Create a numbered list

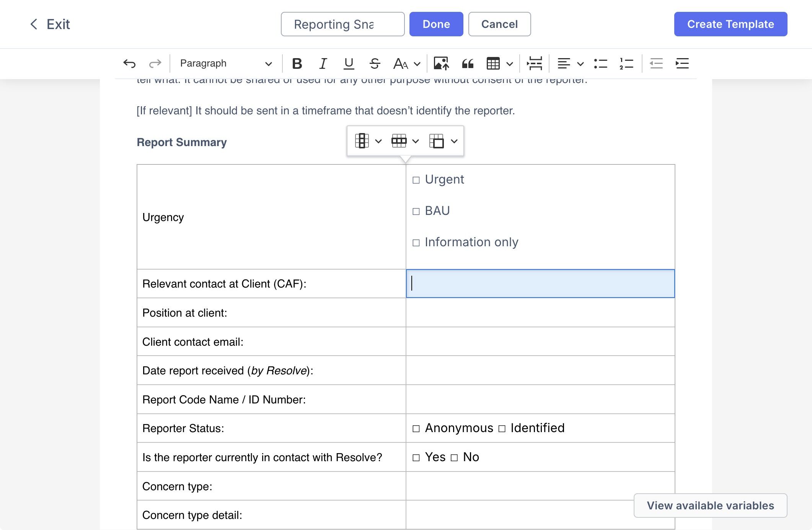point(626,63)
